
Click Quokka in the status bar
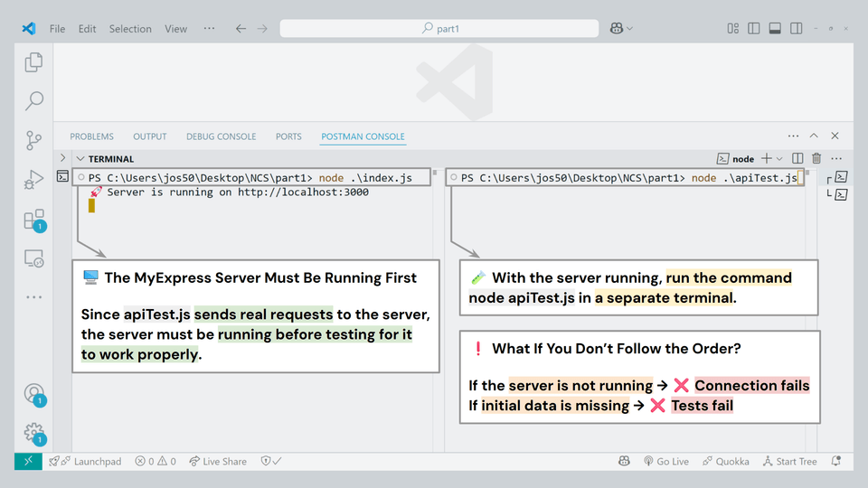coord(726,462)
